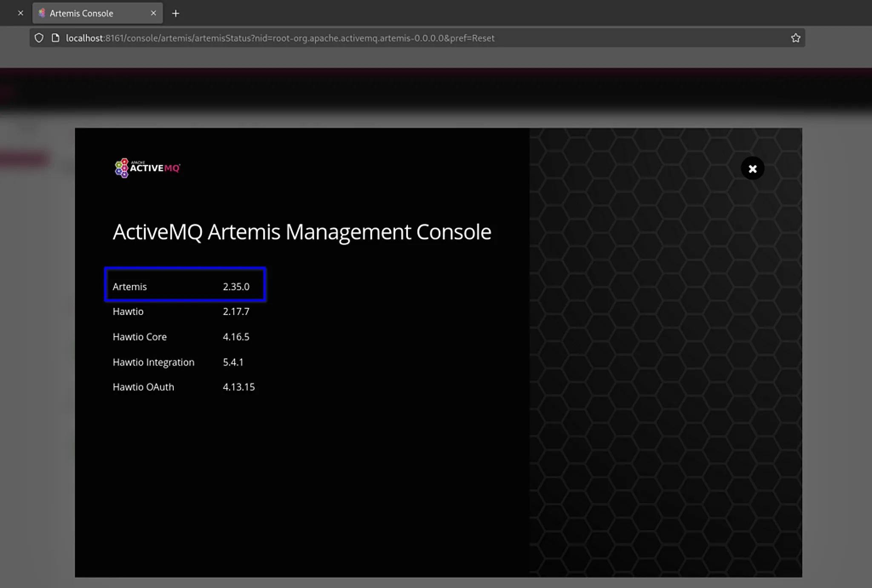Click the 'ActiveMQ Artemis Management Console' heading

tap(302, 232)
